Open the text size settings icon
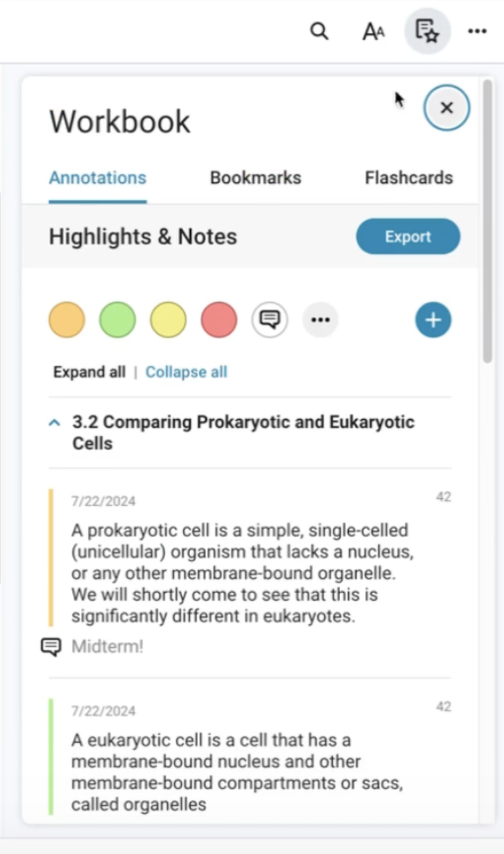 373,31
